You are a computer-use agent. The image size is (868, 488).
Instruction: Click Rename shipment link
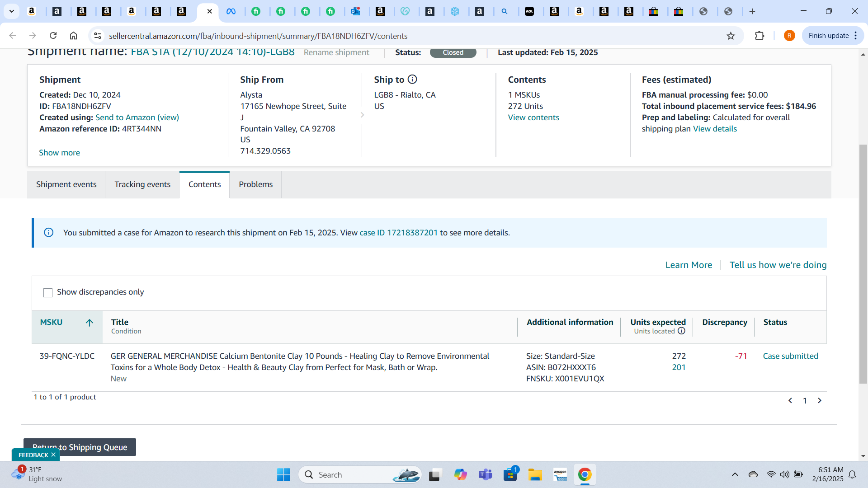click(x=336, y=52)
